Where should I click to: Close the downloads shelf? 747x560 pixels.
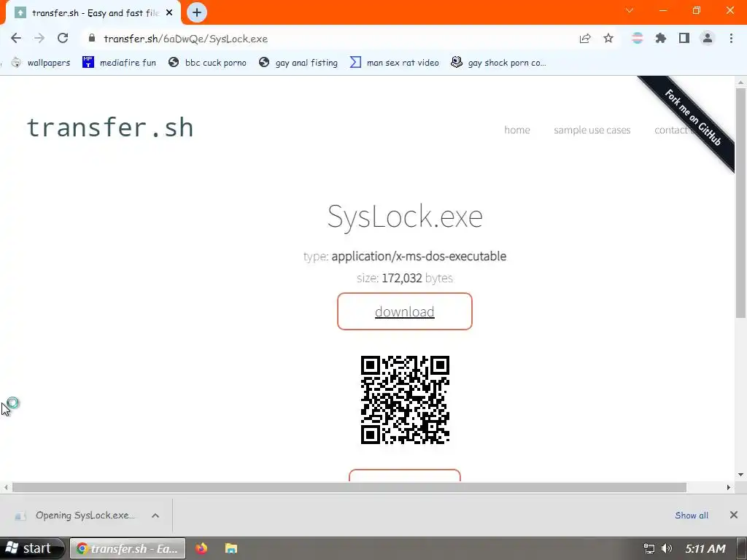(x=734, y=515)
